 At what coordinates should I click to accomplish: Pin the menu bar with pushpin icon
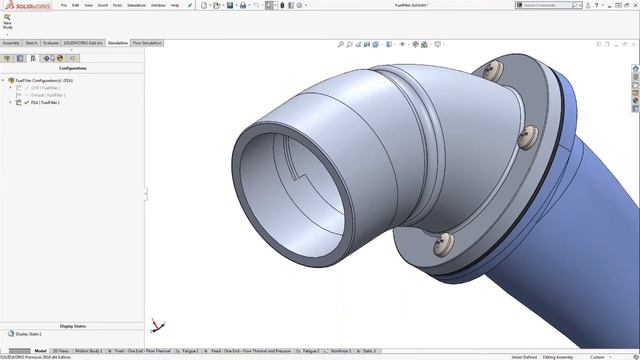pyautogui.click(x=190, y=5)
